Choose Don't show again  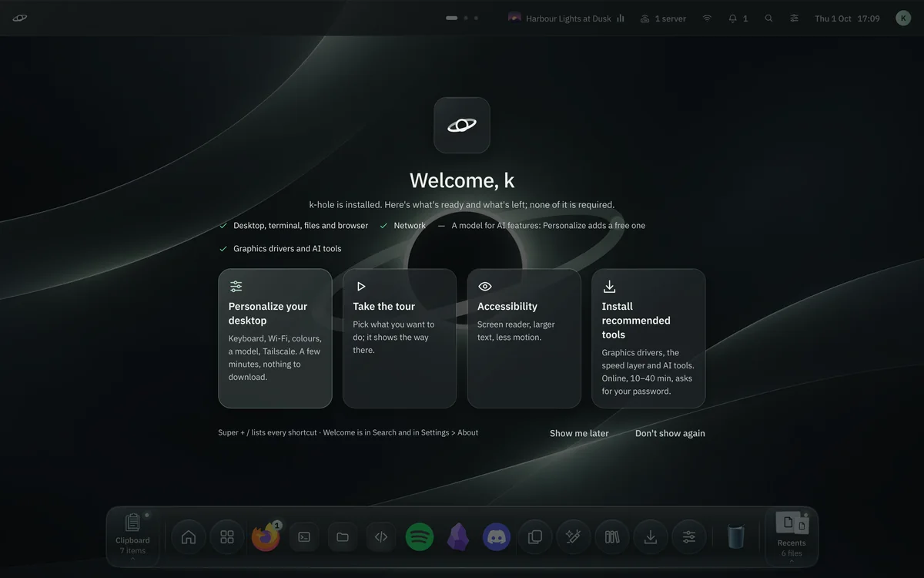pos(670,433)
